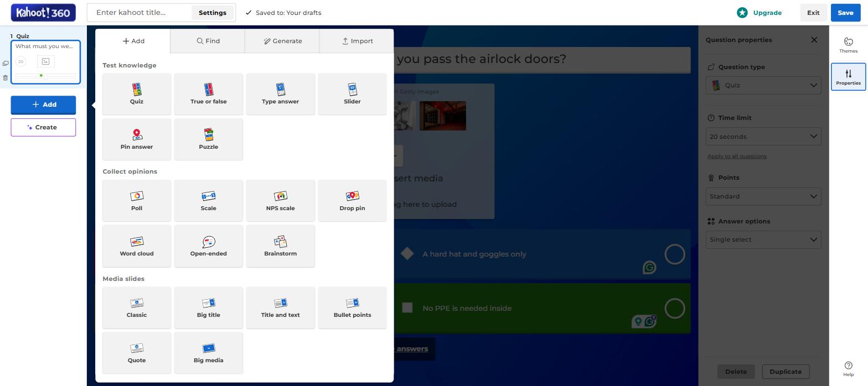Click the Settings button
868x386 pixels.
tap(213, 13)
